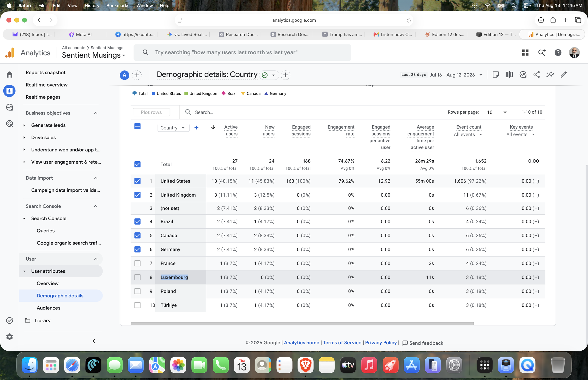Add an annotation note icon
Viewport: 588px width, 380px height.
[496, 75]
